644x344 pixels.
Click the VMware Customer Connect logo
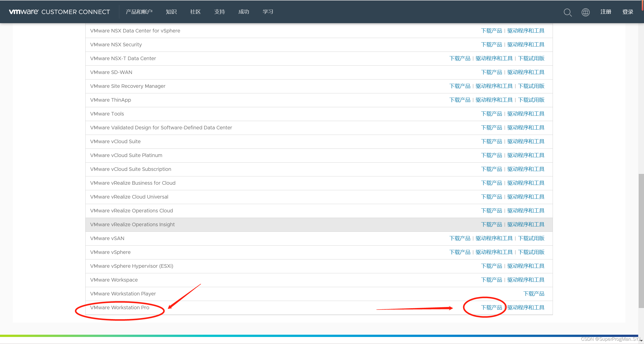click(59, 12)
